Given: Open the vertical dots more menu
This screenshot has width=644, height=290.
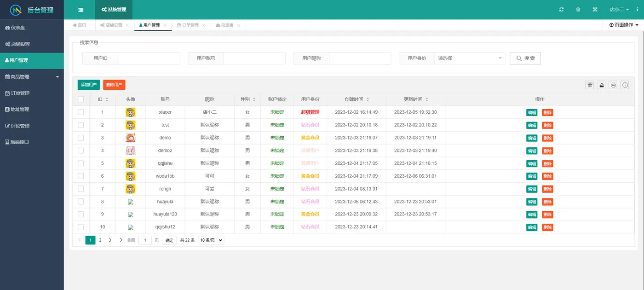Looking at the screenshot, I should point(637,10).
